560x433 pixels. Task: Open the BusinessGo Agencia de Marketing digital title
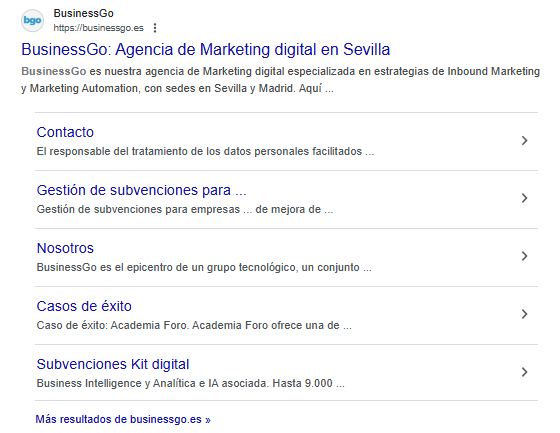pos(206,49)
